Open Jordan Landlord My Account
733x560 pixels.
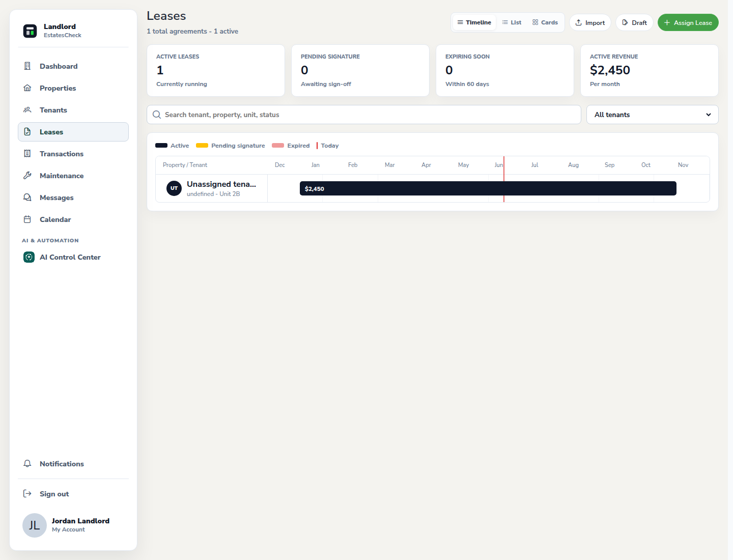[73, 525]
